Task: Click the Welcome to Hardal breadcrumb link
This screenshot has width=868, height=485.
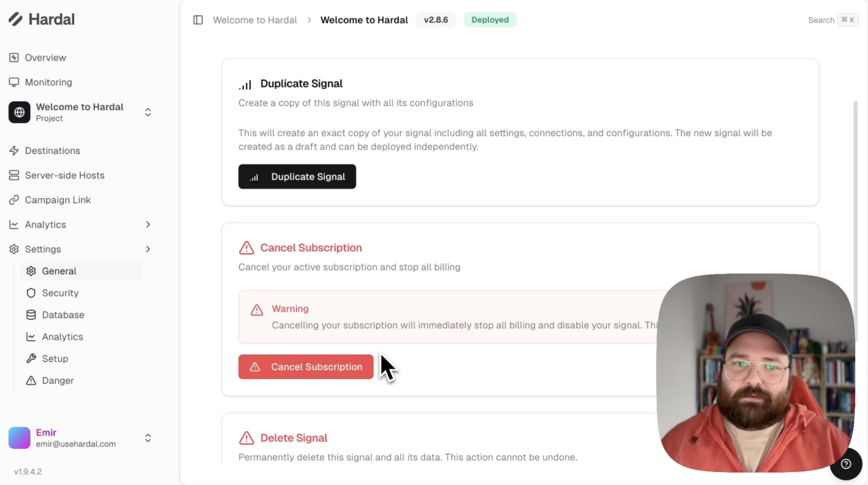Action: pyautogui.click(x=255, y=20)
